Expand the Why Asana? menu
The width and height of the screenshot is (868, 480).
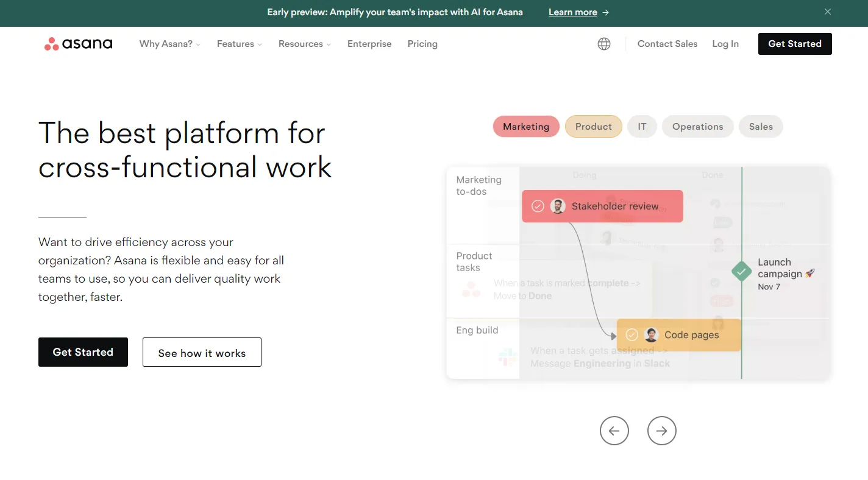pyautogui.click(x=169, y=44)
